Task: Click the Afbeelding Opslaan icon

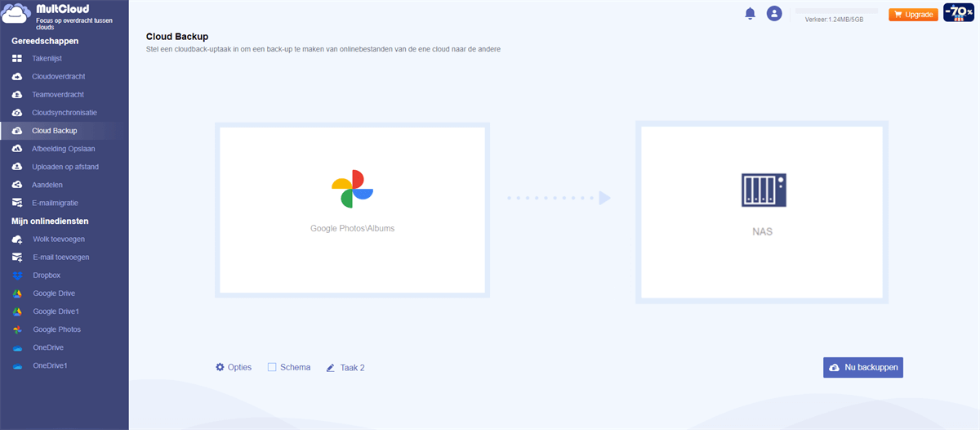Action: pyautogui.click(x=17, y=149)
